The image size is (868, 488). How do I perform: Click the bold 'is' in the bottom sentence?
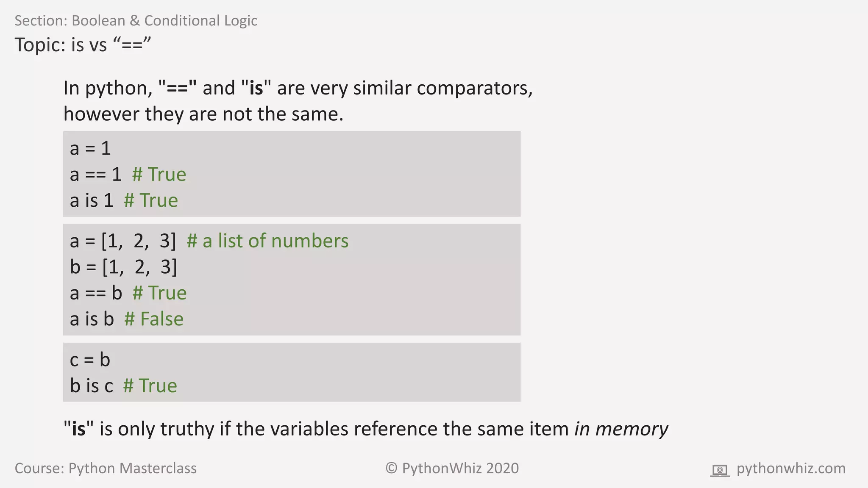79,429
